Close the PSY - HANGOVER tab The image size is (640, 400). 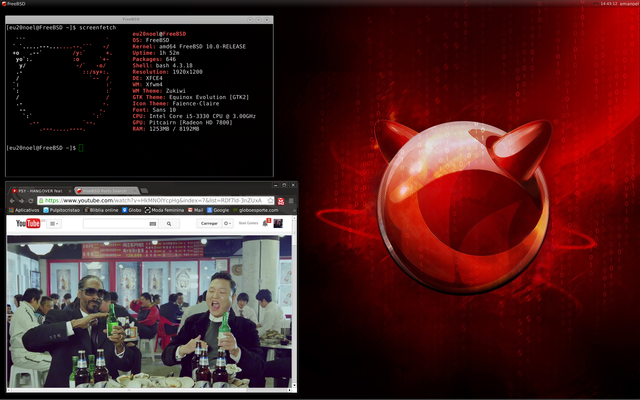[69, 191]
